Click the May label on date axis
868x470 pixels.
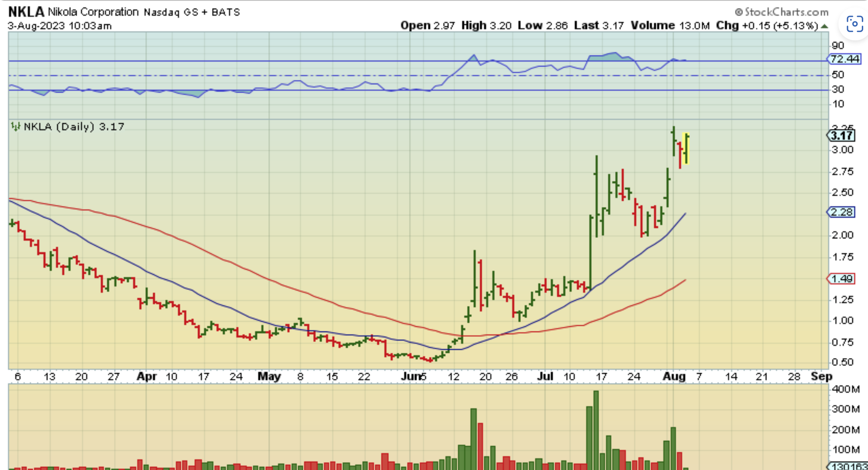pos(269,376)
